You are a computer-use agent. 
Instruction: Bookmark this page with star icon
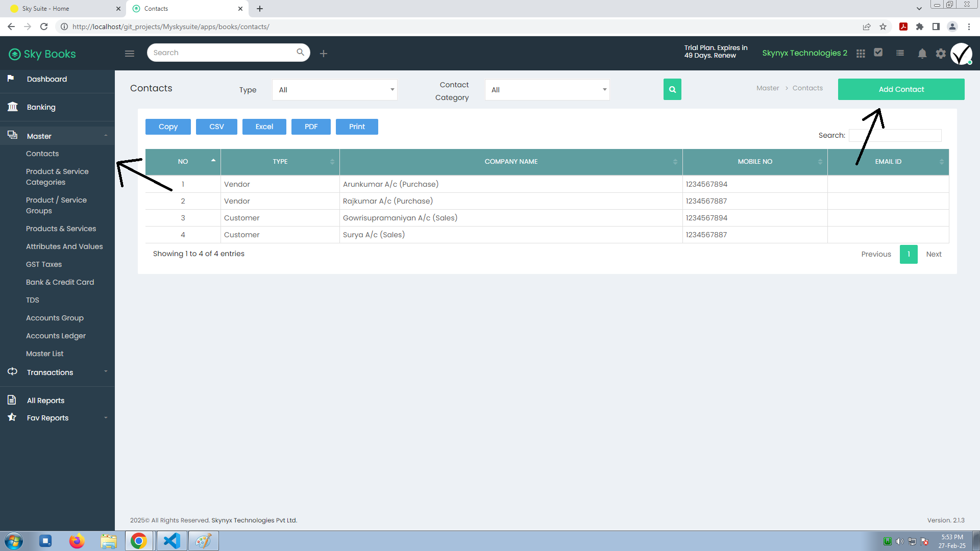click(883, 27)
